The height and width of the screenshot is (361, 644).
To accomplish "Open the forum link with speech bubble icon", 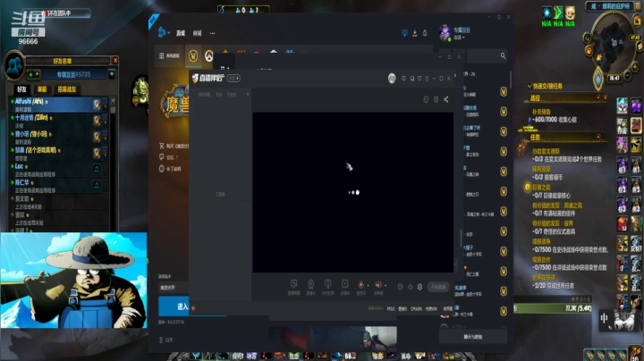I will tap(168, 157).
